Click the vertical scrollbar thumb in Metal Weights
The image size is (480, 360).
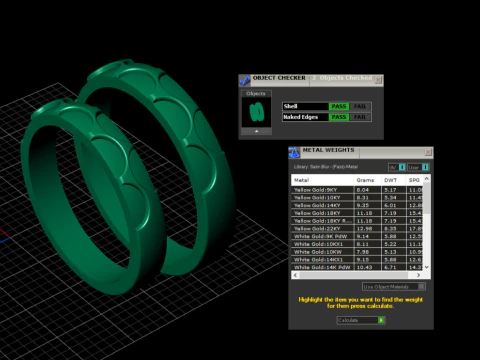pos(427,198)
